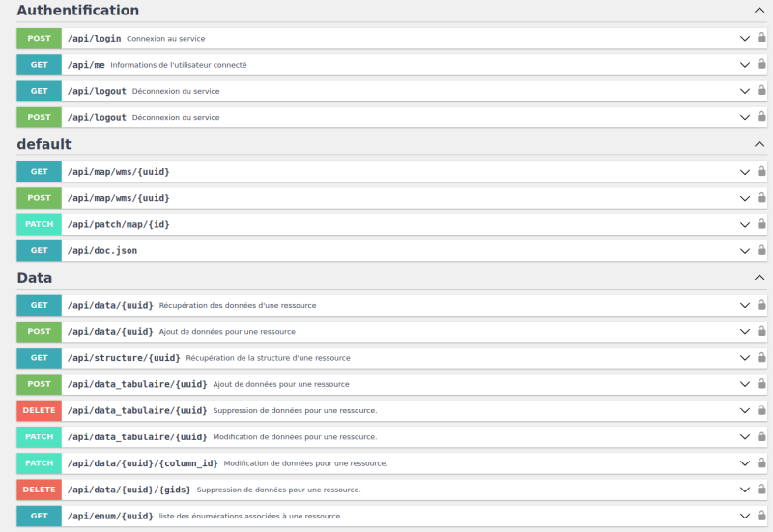Click lock icon on PATCH /api/data/{uuid}/{column_id} row
Image resolution: width=773 pixels, height=532 pixels.
click(761, 462)
